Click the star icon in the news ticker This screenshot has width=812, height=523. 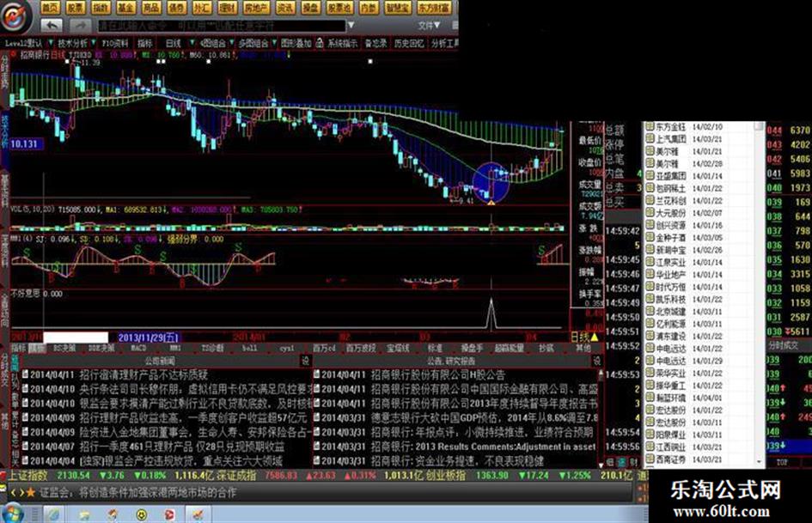[31, 492]
